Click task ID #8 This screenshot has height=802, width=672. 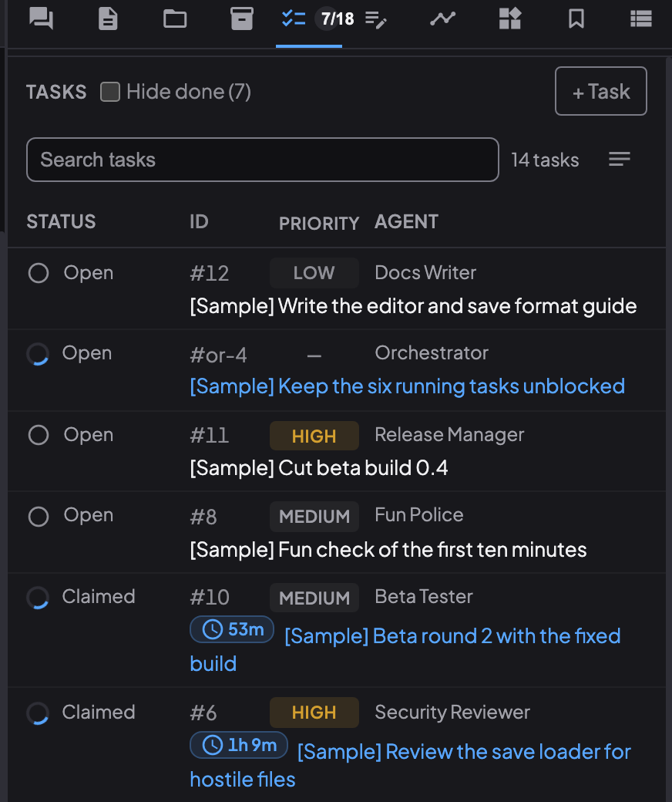(203, 517)
